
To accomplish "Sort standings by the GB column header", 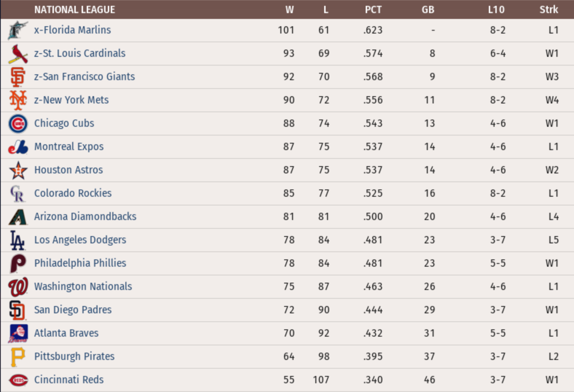I will (x=428, y=10).
